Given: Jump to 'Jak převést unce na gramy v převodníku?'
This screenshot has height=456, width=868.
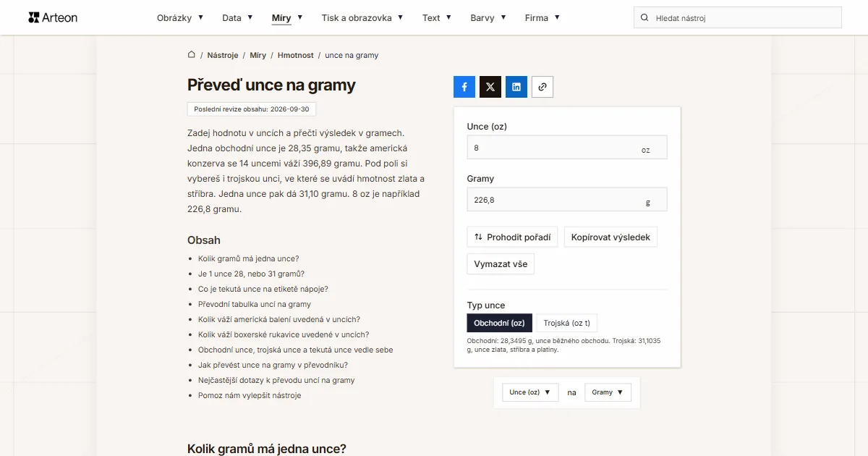Looking at the screenshot, I should coord(273,365).
